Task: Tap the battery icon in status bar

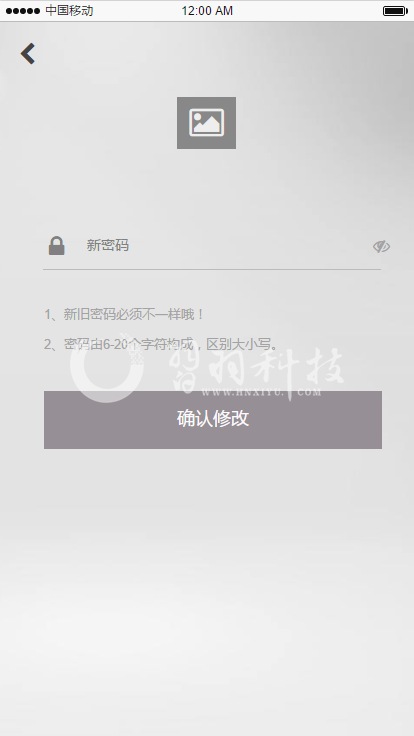Action: 395,11
